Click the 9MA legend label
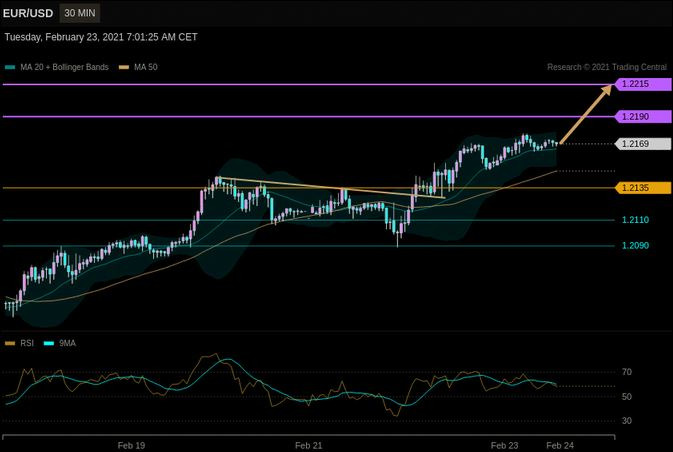This screenshot has width=673, height=452. [67, 343]
